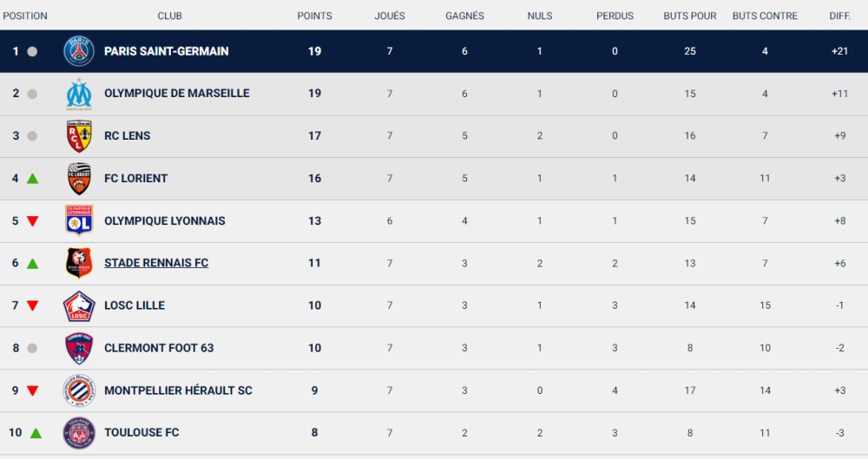Click the FC Lorient team name
The height and width of the screenshot is (459, 868).
point(135,178)
